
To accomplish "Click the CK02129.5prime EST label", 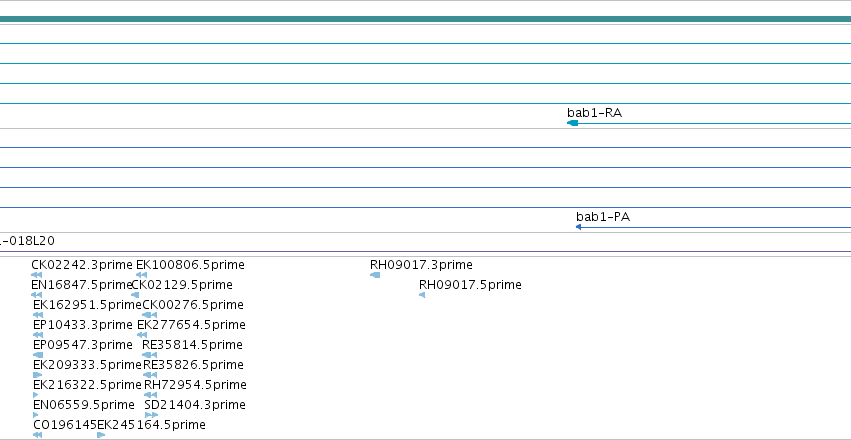I will click(x=182, y=285).
